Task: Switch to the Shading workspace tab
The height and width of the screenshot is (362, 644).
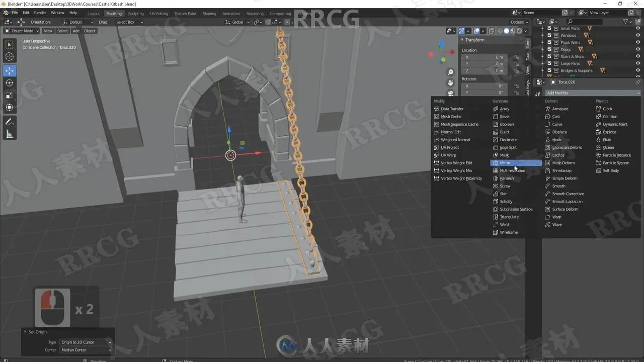Action: (x=209, y=14)
